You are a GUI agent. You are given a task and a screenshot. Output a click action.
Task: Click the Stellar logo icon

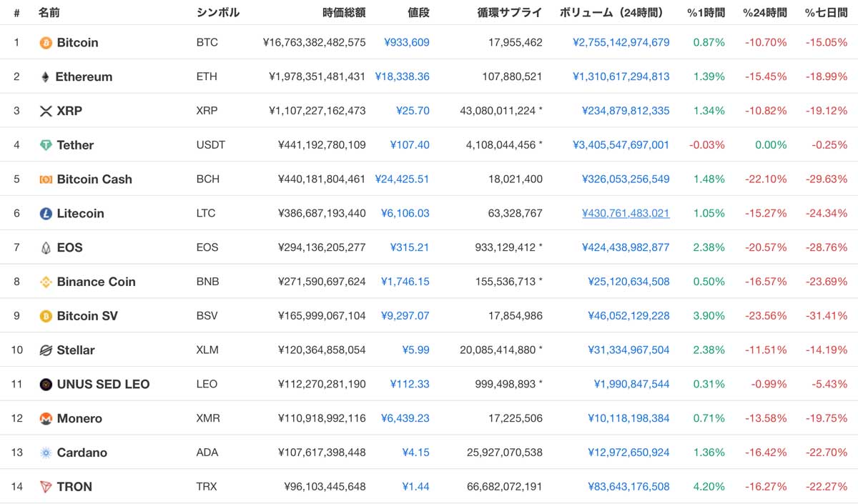(x=46, y=350)
